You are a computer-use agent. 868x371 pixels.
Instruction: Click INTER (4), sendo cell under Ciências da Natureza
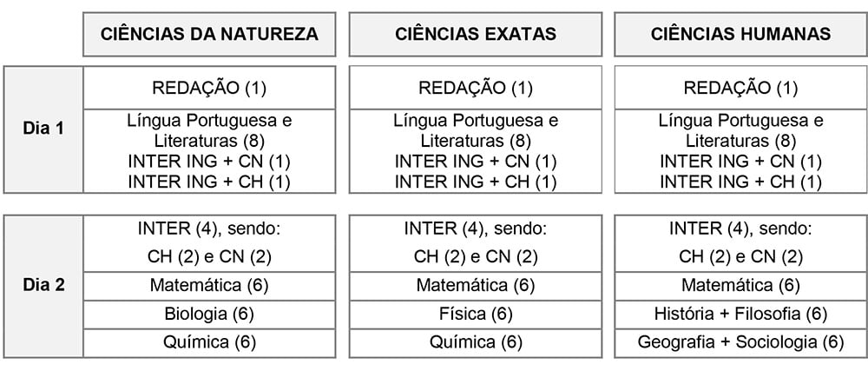(209, 242)
